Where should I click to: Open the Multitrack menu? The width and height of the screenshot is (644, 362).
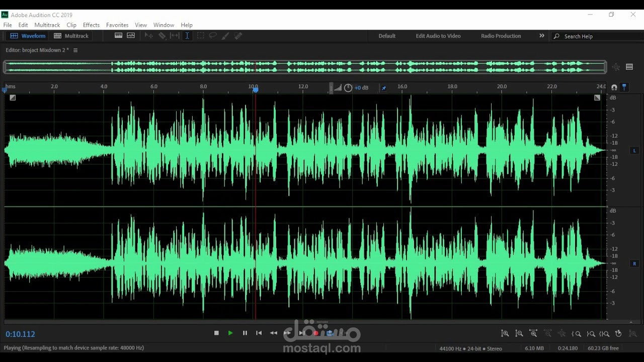(47, 25)
